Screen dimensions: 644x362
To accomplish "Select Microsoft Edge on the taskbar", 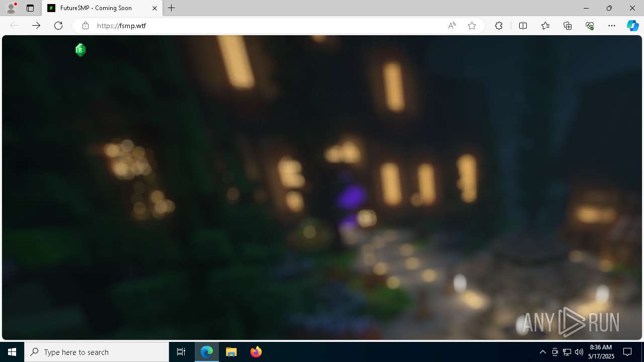I will (207, 352).
